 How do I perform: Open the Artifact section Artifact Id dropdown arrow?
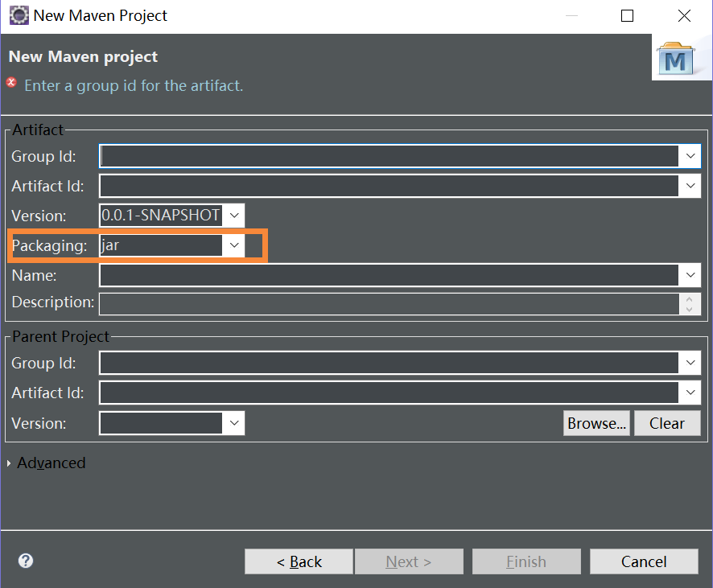point(690,186)
